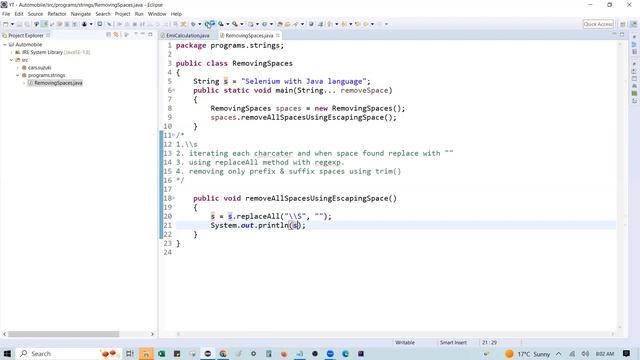Open the External Tools dropdown arrow
640x360 pixels.
tap(242, 24)
